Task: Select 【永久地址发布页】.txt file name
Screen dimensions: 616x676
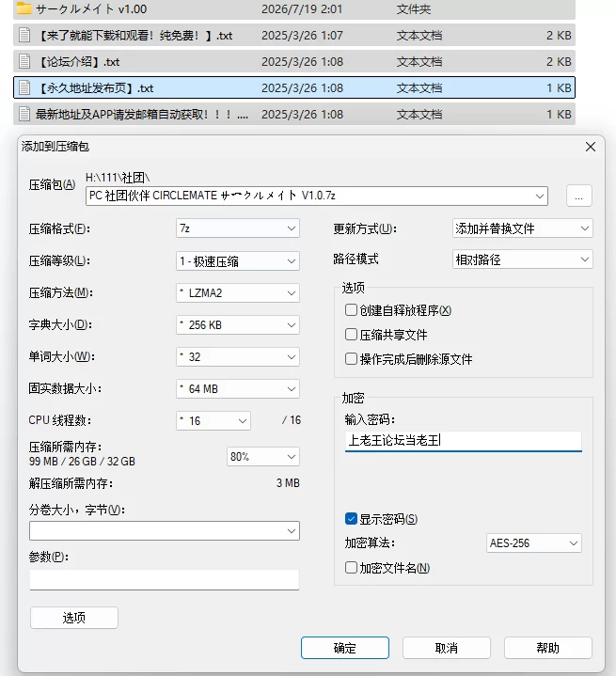Action: click(95, 88)
